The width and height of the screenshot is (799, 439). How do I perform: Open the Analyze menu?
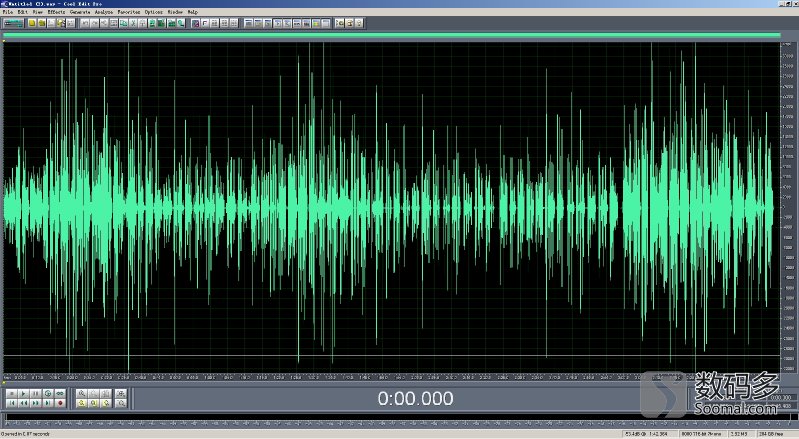pos(104,12)
